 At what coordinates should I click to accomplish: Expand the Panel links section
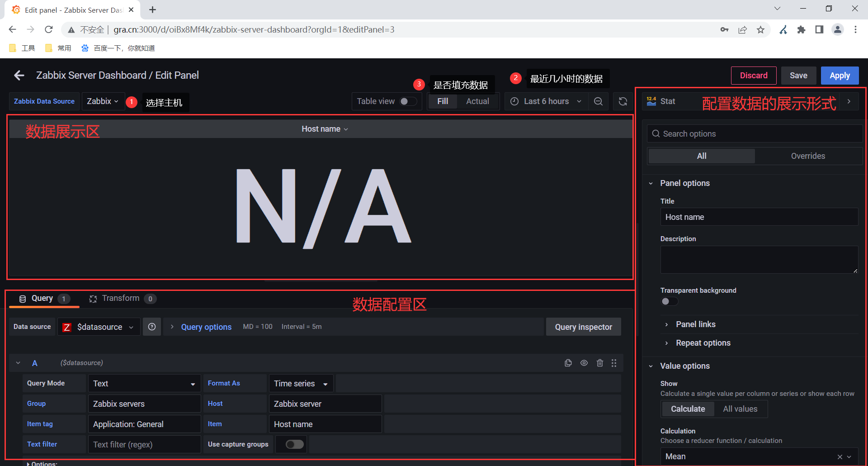click(695, 324)
